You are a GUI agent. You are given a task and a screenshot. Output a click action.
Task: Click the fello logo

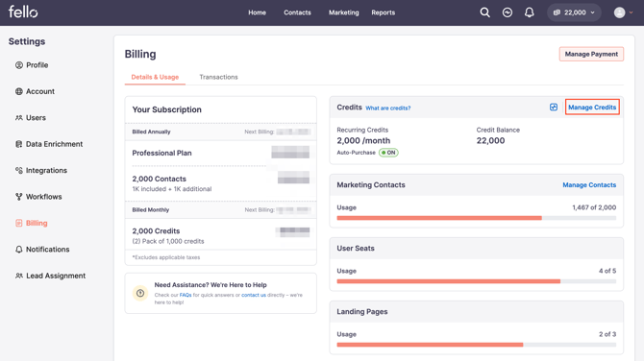point(23,12)
